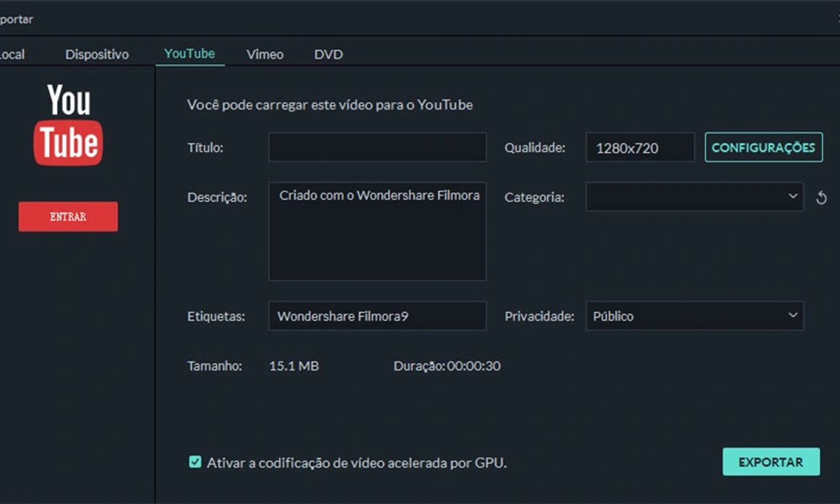Select the YouTube tab

190,54
